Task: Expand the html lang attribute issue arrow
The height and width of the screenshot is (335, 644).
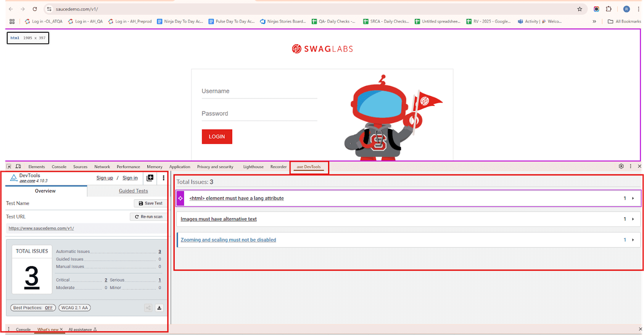Action: (x=633, y=198)
